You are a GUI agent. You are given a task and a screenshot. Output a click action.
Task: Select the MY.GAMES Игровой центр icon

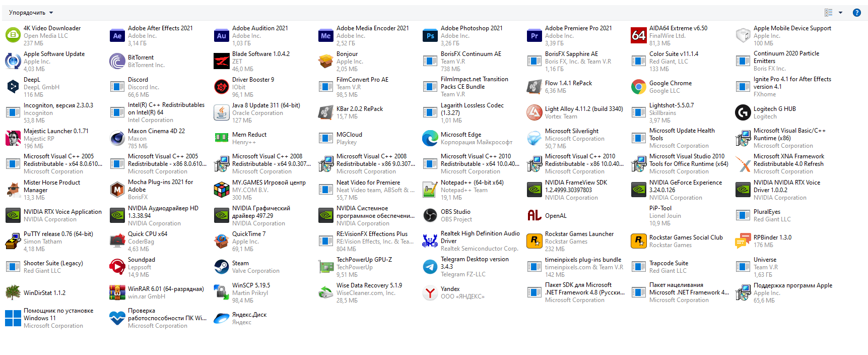click(221, 190)
